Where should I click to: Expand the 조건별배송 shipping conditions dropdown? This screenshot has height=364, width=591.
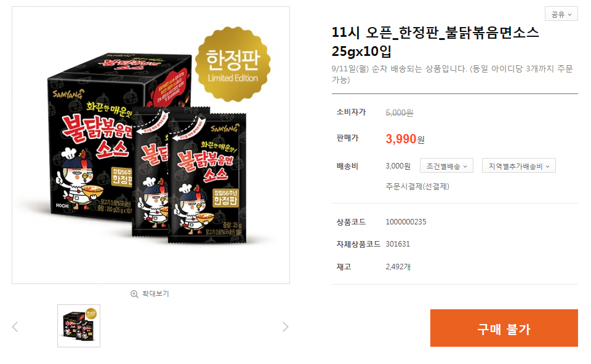[446, 166]
